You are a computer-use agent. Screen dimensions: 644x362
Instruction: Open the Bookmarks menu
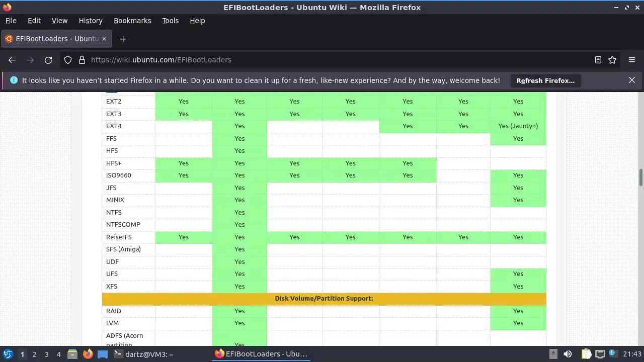click(132, 21)
